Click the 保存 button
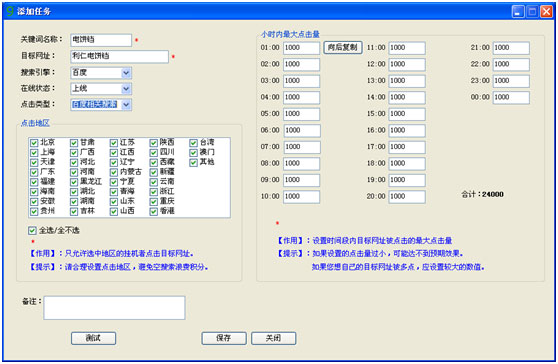The height and width of the screenshot is (364, 558). (224, 338)
